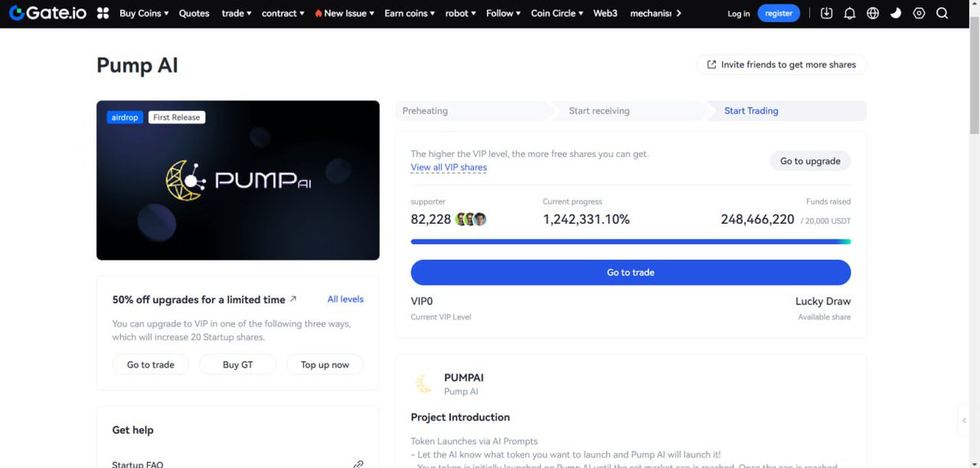Open the mechanism menu item

[650, 13]
